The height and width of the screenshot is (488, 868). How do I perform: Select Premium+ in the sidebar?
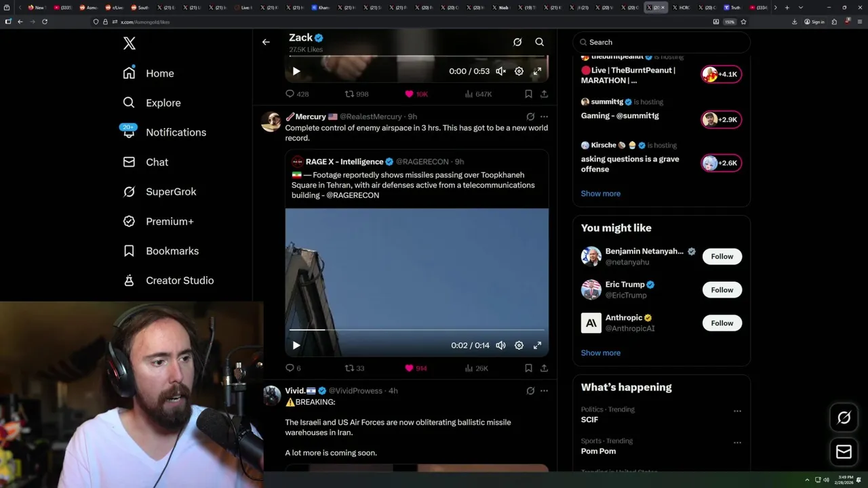click(159, 222)
